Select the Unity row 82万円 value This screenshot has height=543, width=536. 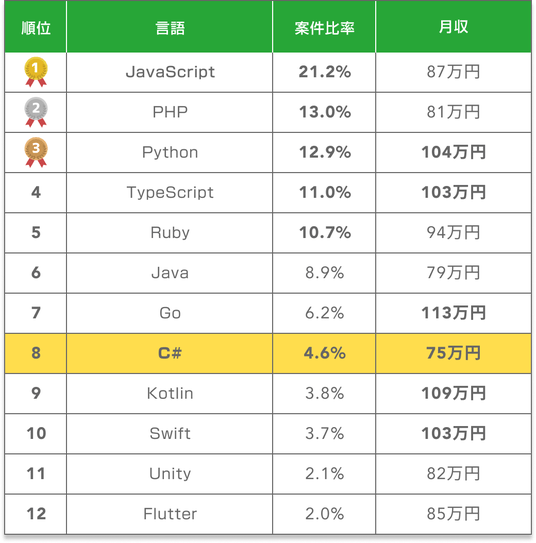coord(453,473)
